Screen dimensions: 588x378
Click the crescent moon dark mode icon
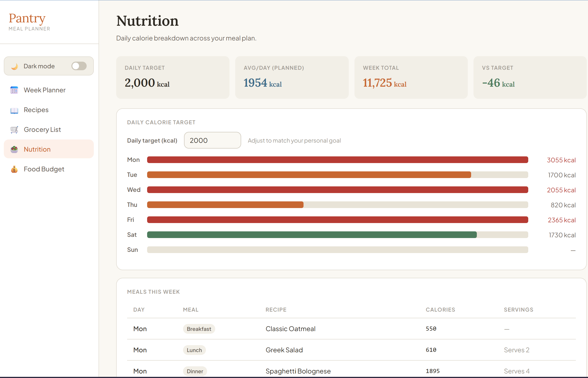[x=15, y=66]
